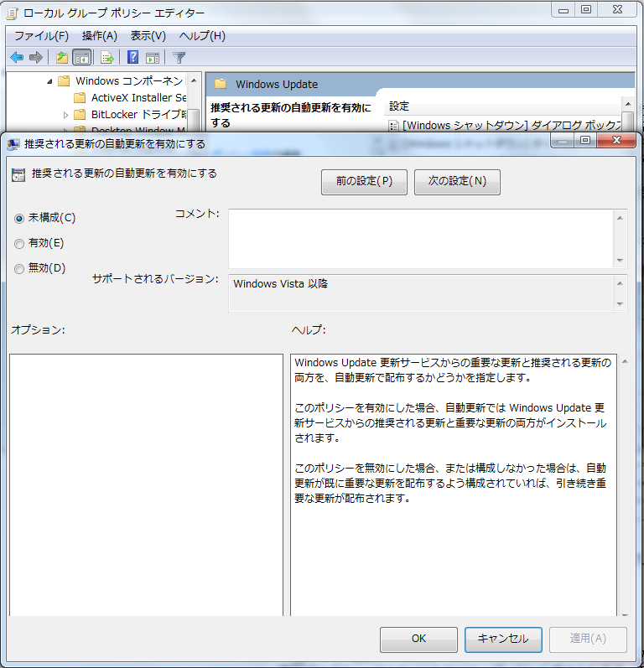Click the action pane toggle icon

153,58
